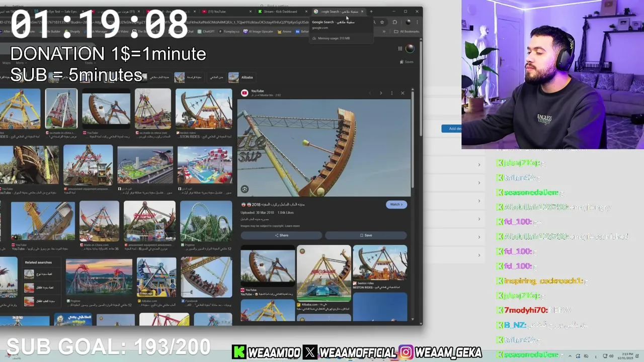Viewport: 644px width, 362px height.
Task: Close the Kick Dashboard tab
Action: [306, 12]
